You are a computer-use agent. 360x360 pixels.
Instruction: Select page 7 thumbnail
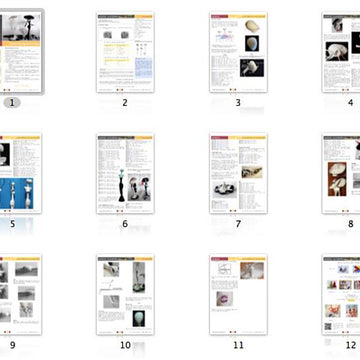[x=238, y=173]
